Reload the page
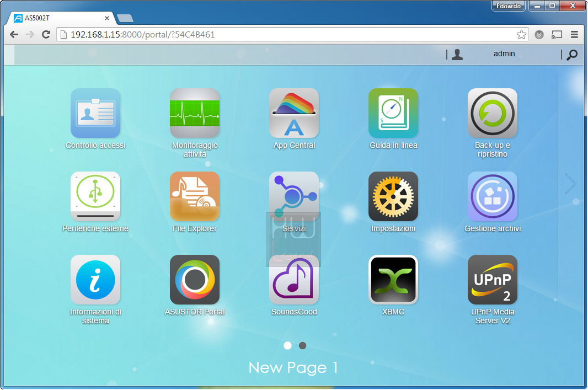588x390 pixels. pyautogui.click(x=46, y=35)
